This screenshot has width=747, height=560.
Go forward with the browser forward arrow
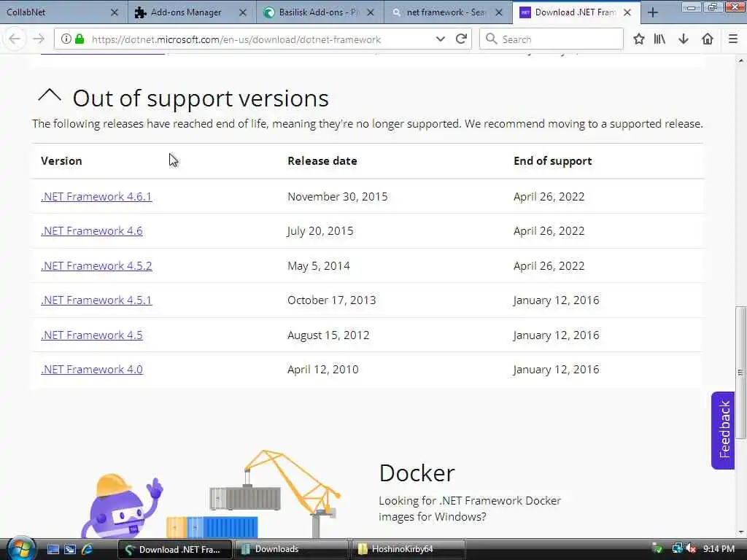click(x=39, y=39)
